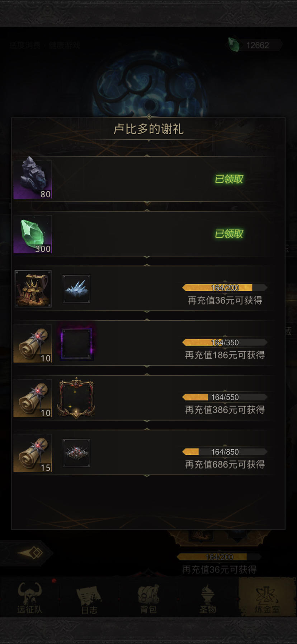
Task: Tap the green gem reward icon showing 300
Action: point(33,234)
